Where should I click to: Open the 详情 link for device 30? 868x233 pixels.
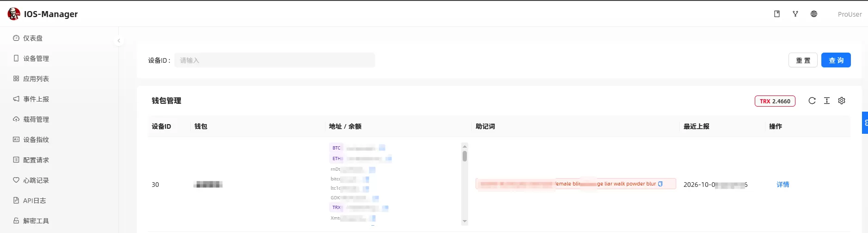pos(782,185)
